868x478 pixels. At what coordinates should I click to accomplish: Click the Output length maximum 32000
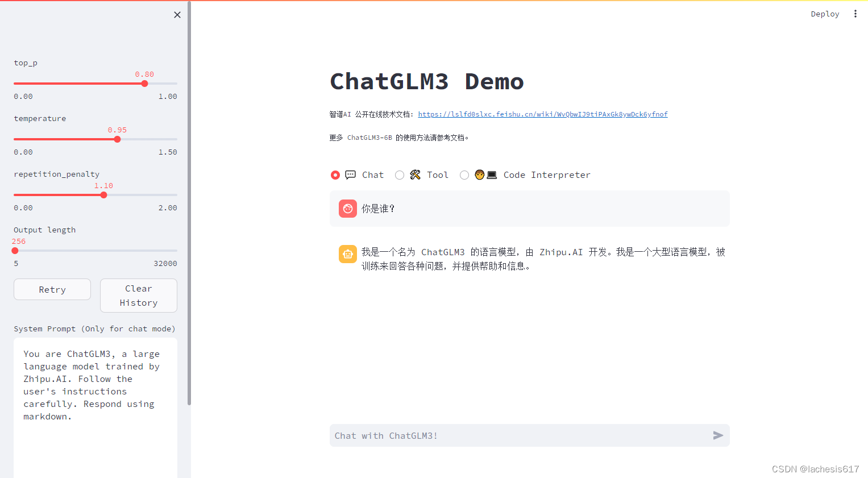point(165,264)
